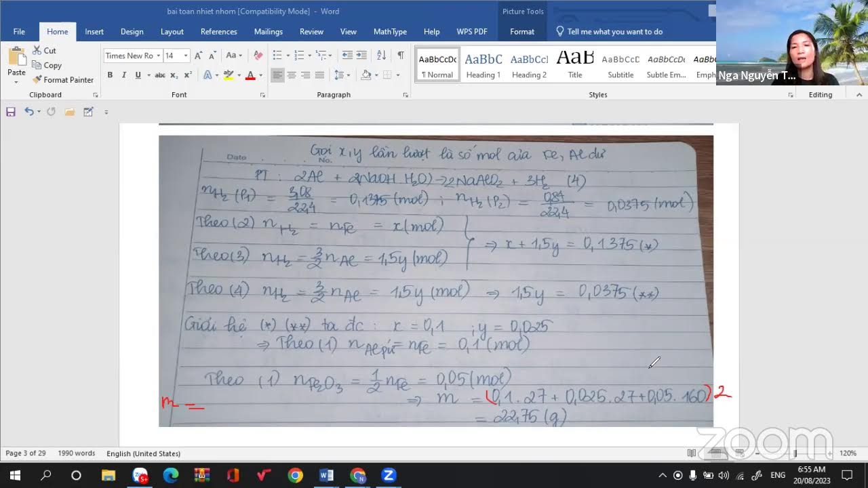Open the Insert tab
Image resolution: width=868 pixels, height=488 pixels.
point(94,32)
